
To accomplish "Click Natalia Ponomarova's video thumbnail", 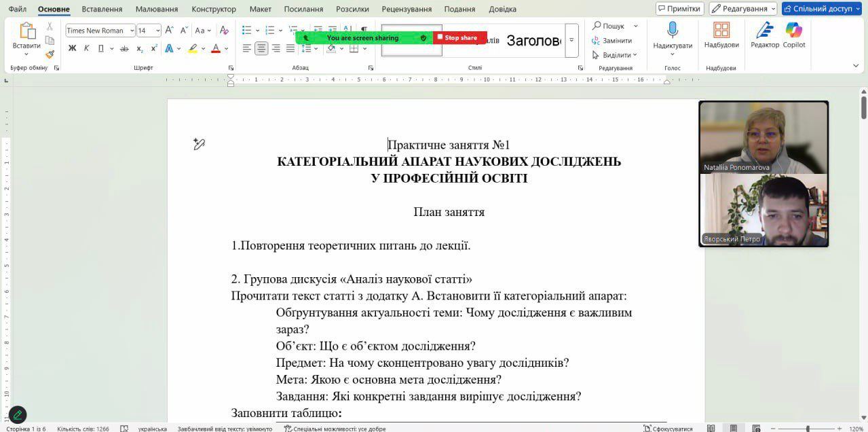I will (763, 137).
